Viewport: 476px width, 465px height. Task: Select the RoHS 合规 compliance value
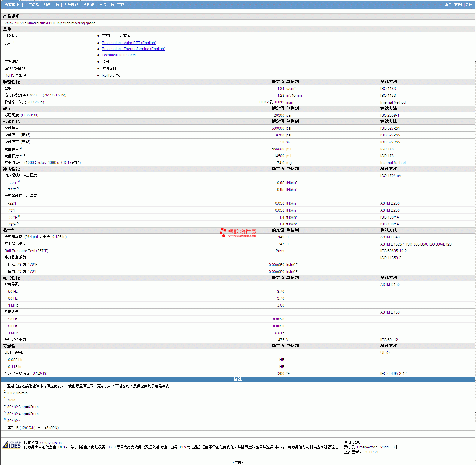111,75
